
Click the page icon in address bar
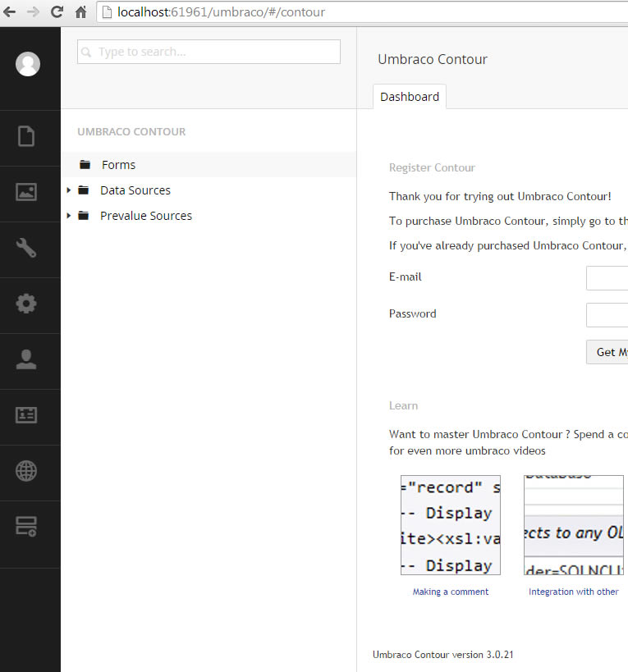tap(108, 12)
